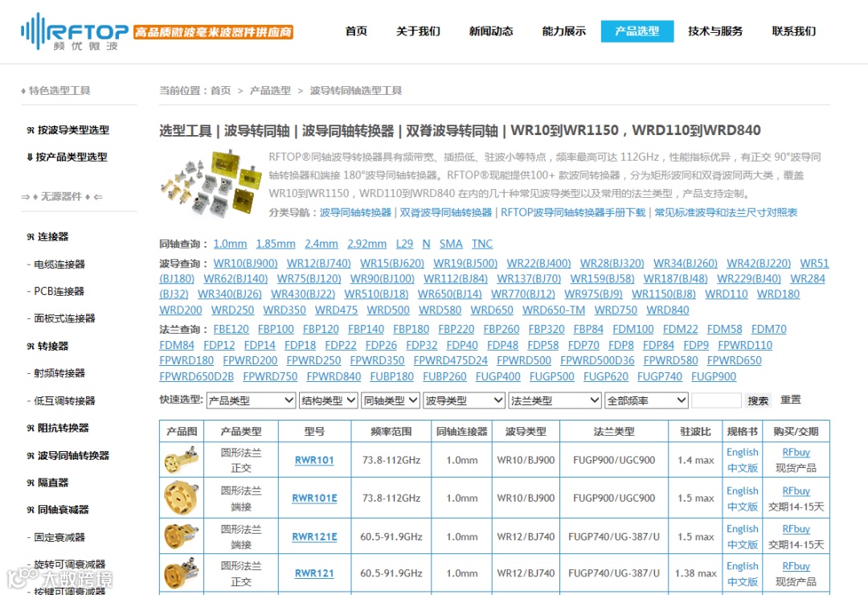This screenshot has height=595, width=868.
Task: Click FBP100 flange link
Action: tap(276, 329)
